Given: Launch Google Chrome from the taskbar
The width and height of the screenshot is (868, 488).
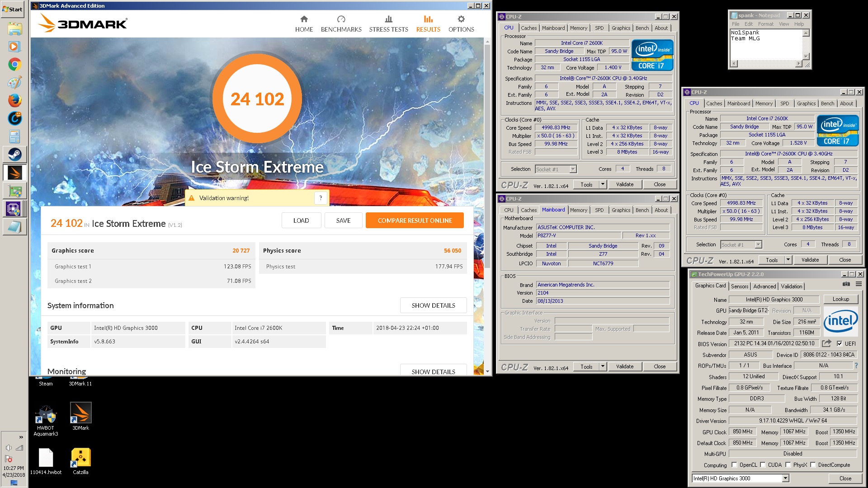Looking at the screenshot, I should [x=14, y=65].
